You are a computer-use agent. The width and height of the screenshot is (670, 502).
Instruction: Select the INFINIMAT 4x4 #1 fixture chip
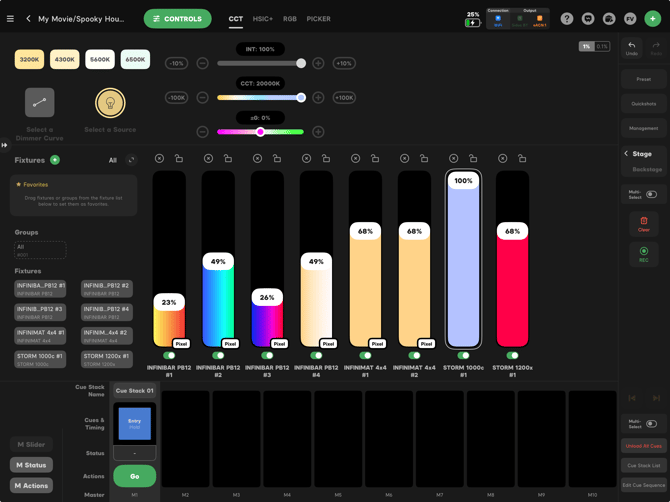[40, 336]
